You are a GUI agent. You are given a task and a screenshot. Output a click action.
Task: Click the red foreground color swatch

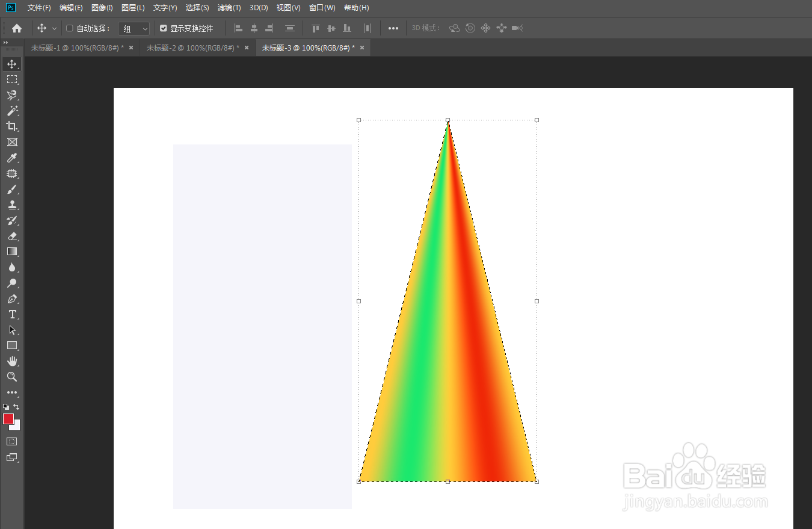tap(8, 419)
